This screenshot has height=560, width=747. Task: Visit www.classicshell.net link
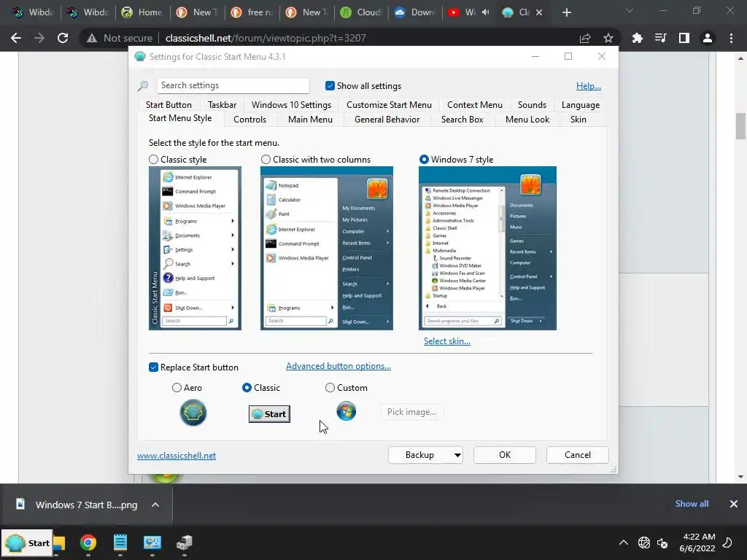pyautogui.click(x=177, y=455)
